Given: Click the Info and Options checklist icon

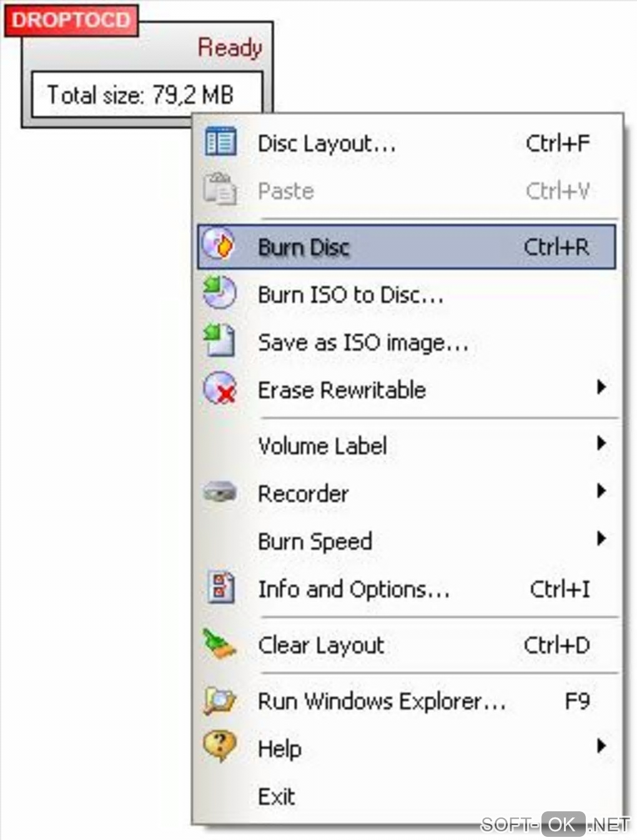Looking at the screenshot, I should pos(220,587).
